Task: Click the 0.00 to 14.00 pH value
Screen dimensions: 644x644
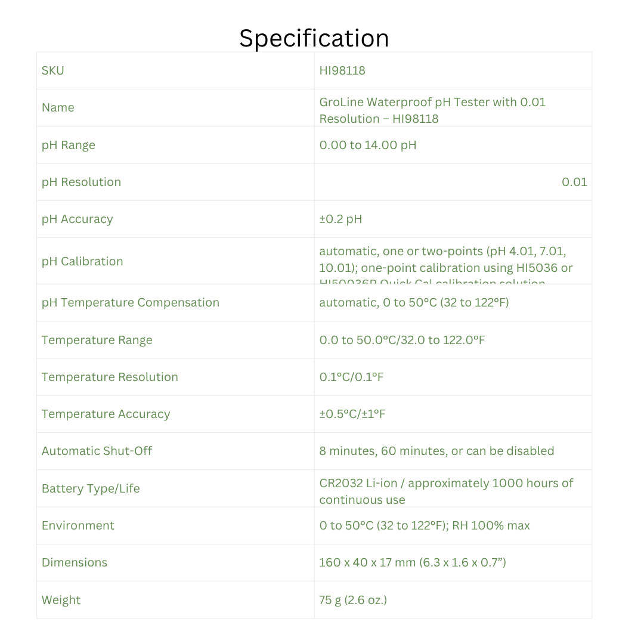Action: (x=368, y=145)
